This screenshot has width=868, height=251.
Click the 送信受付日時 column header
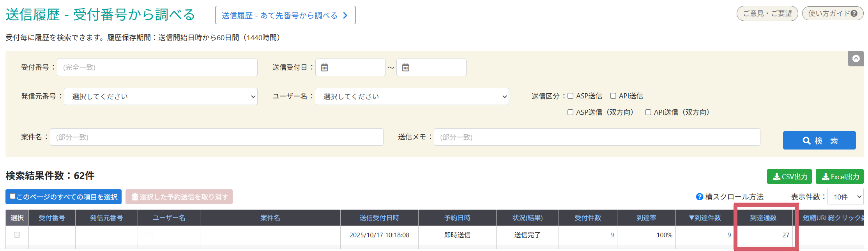coord(379,218)
